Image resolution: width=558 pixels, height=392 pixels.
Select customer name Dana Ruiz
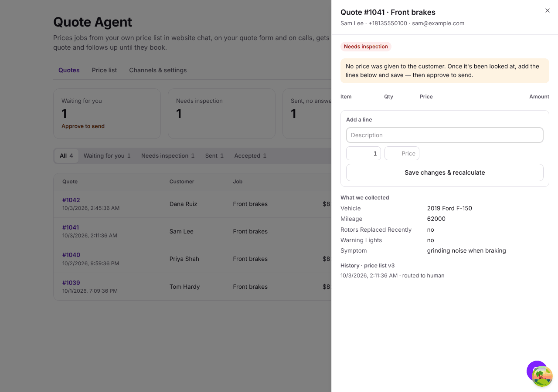pyautogui.click(x=183, y=204)
